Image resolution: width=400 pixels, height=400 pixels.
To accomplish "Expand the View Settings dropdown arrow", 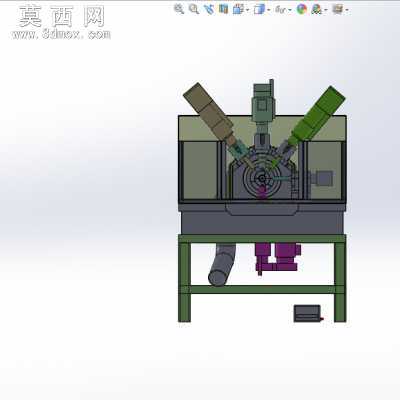I will tap(347, 10).
